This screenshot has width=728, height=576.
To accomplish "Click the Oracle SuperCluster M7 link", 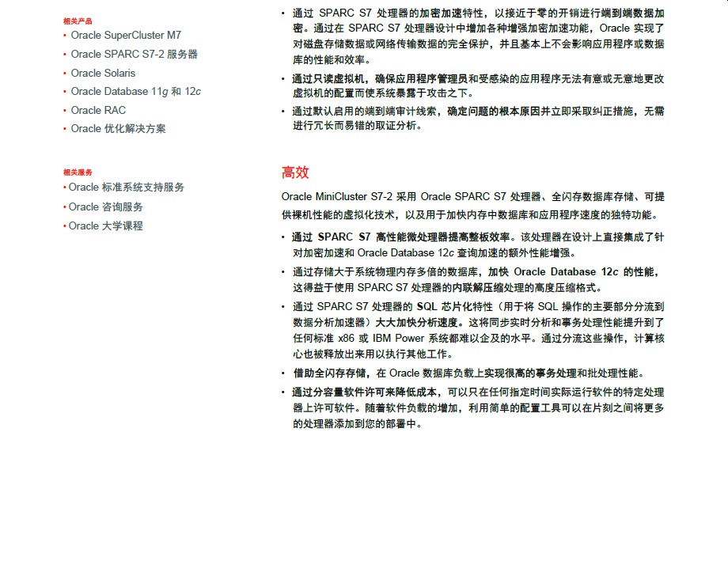I will click(x=126, y=36).
